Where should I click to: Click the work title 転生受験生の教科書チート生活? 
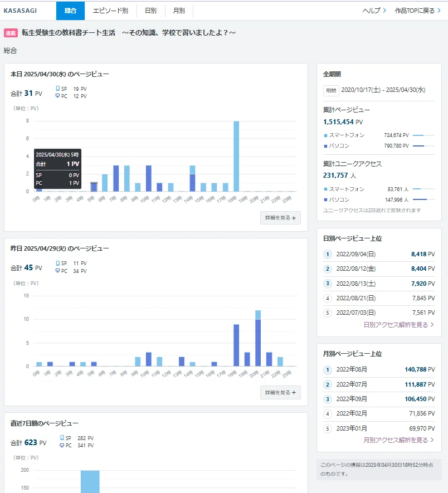click(x=129, y=33)
